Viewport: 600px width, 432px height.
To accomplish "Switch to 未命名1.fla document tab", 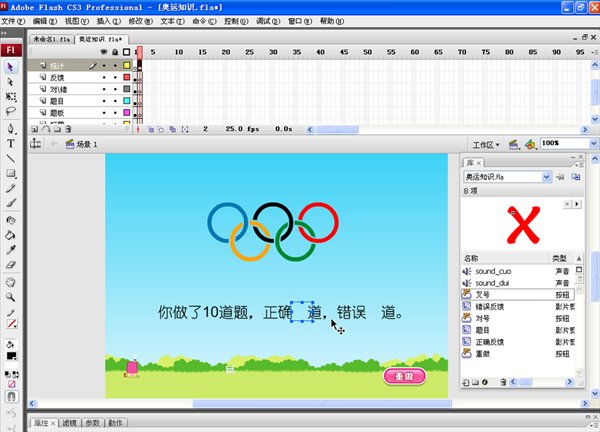I will tap(51, 39).
